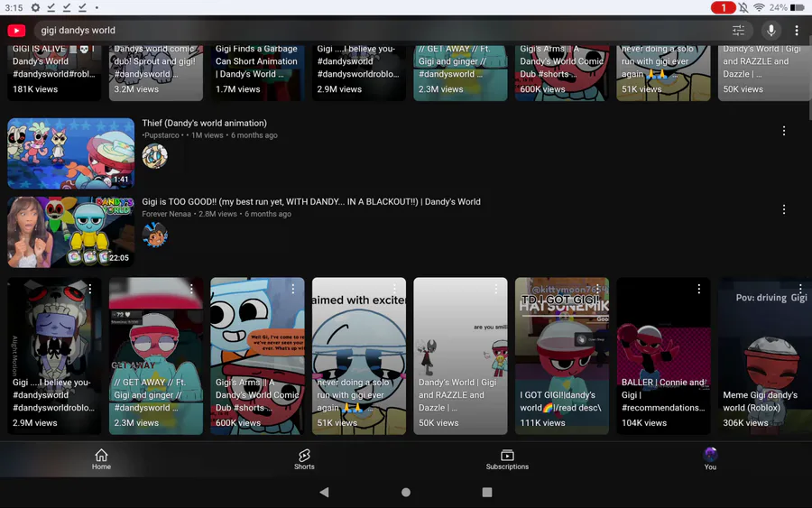This screenshot has width=812, height=508.
Task: Open top short Dandys world comic dub Sprout and gigi
Action: point(156,72)
